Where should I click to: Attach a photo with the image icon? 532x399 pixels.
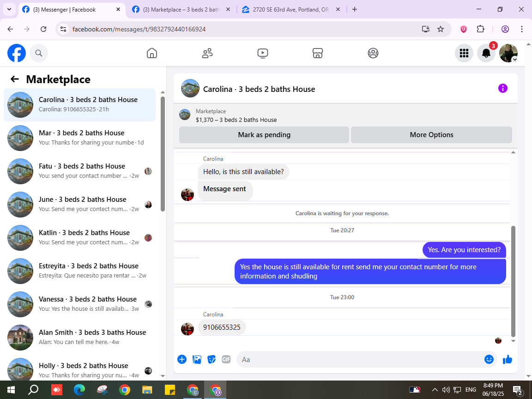click(197, 359)
